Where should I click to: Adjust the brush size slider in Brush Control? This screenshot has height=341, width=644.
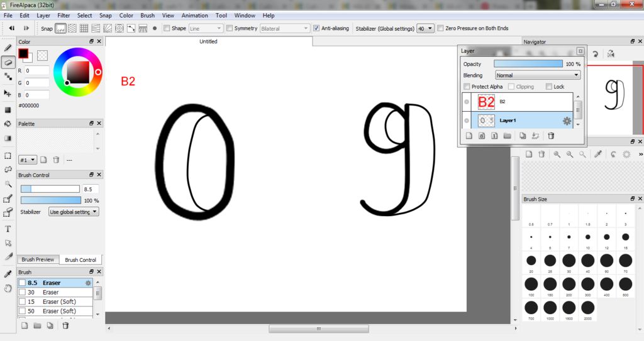pos(50,189)
